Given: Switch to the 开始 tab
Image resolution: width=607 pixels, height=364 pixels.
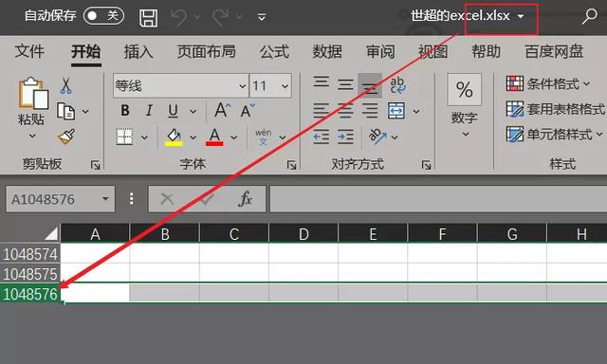Looking at the screenshot, I should (x=86, y=51).
